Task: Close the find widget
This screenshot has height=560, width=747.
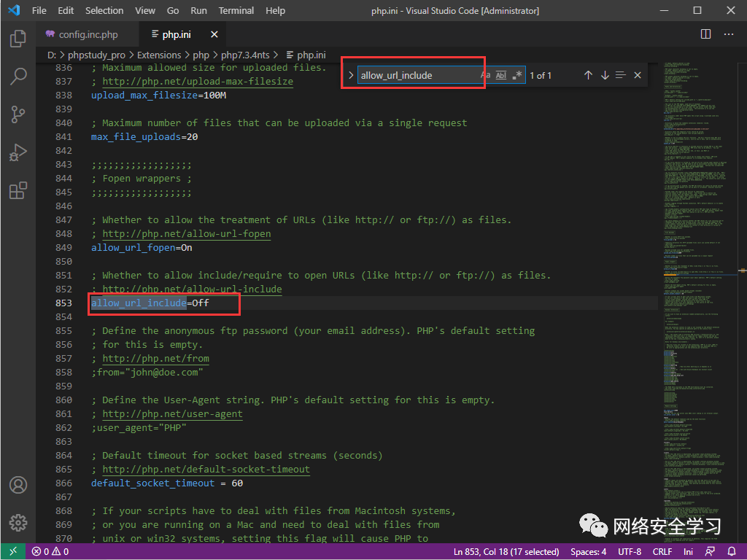Action: pyautogui.click(x=638, y=75)
